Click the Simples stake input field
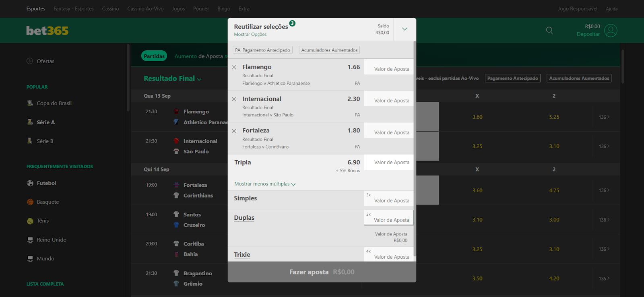644x297 pixels. pyautogui.click(x=389, y=198)
